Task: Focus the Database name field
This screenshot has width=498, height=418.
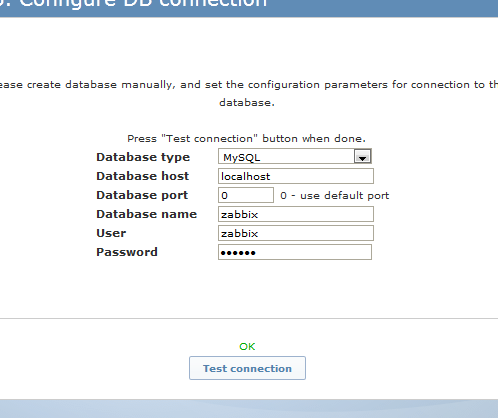Action: (296, 214)
